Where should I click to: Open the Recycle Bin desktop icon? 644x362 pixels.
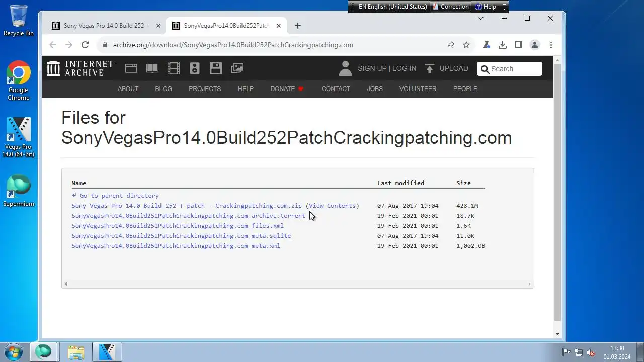(19, 20)
